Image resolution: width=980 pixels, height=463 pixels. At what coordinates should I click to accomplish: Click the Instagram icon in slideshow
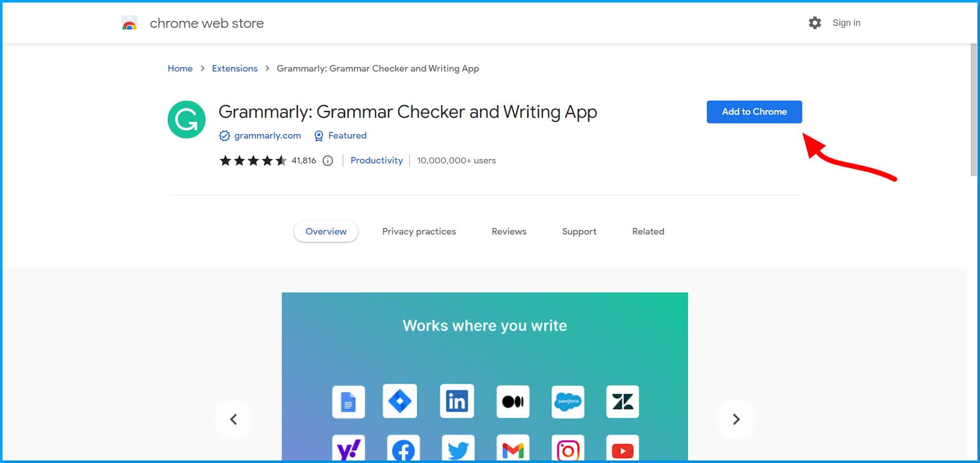tap(568, 448)
